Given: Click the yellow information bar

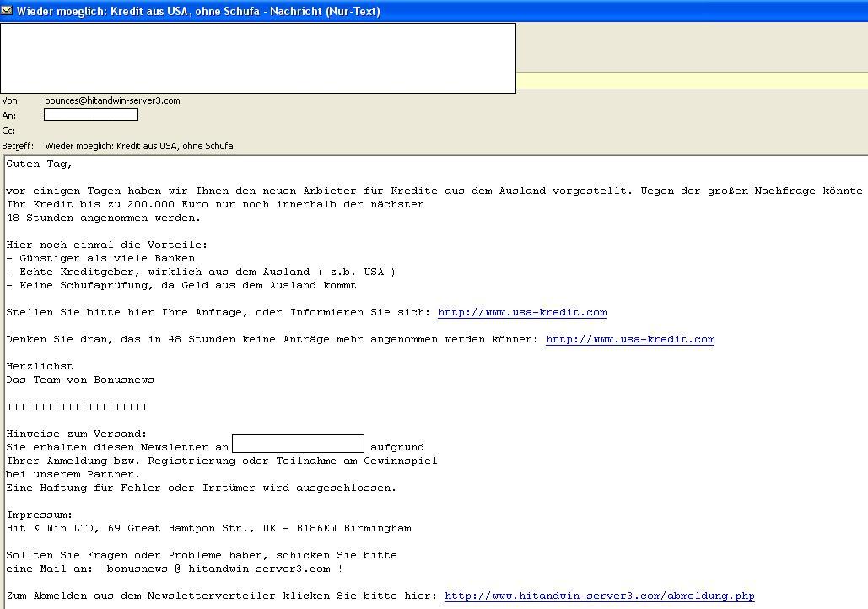Looking at the screenshot, I should (x=692, y=81).
